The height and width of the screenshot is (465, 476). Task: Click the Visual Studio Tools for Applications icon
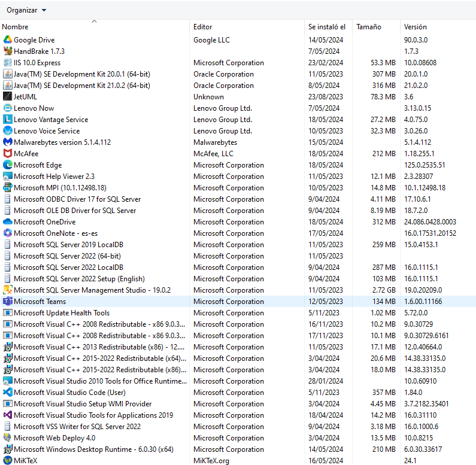tap(8, 415)
